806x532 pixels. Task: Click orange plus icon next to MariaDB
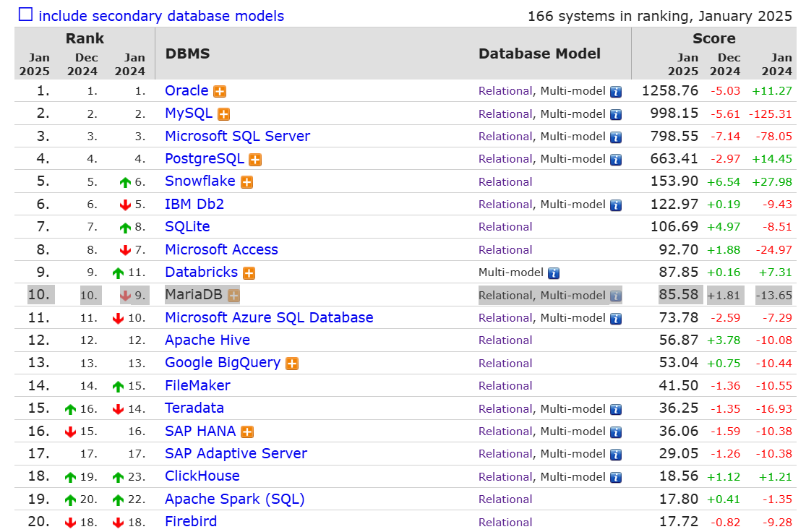pyautogui.click(x=233, y=296)
